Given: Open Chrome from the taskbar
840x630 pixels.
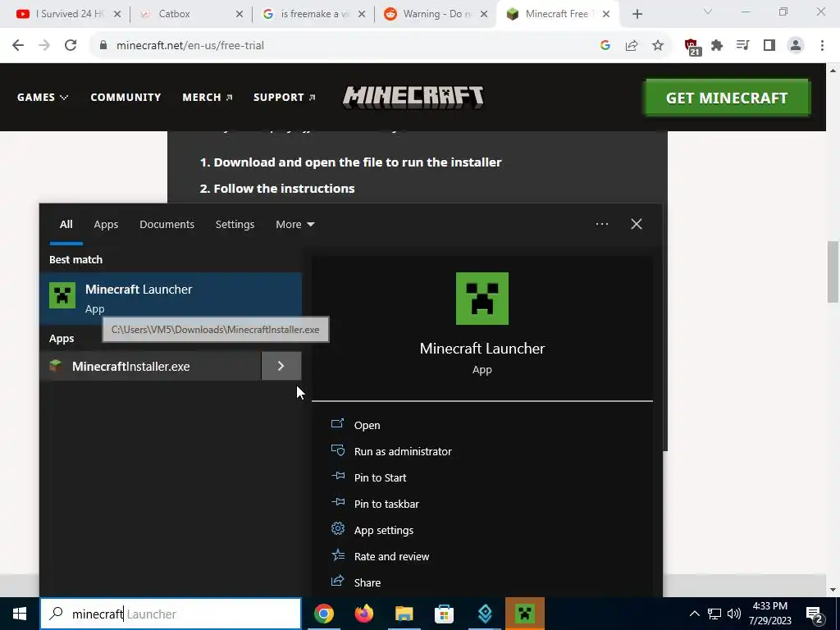Looking at the screenshot, I should coord(324,614).
